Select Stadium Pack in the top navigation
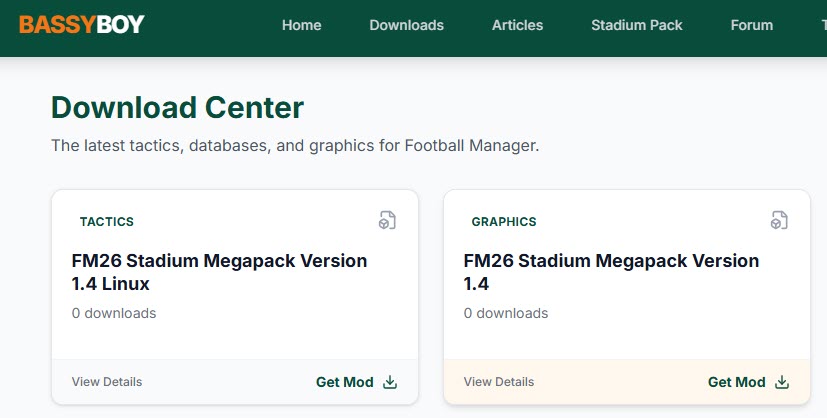 click(x=636, y=25)
